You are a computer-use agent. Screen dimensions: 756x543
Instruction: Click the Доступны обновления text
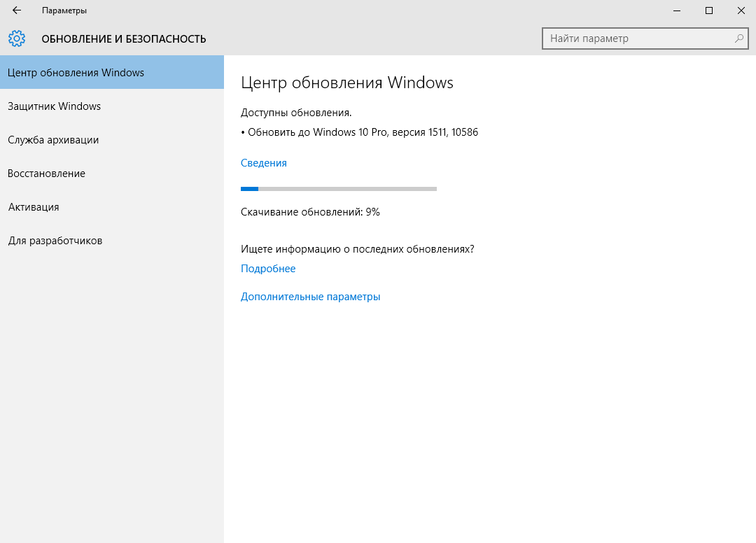pos(296,113)
